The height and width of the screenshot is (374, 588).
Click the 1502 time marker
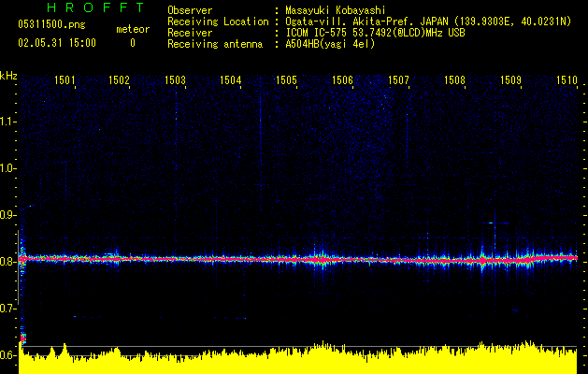point(119,80)
